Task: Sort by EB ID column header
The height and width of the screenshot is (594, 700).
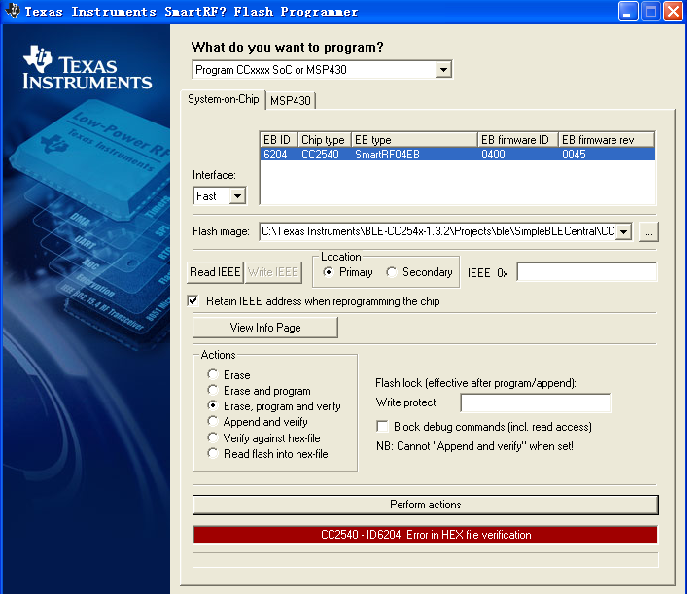Action: point(279,140)
